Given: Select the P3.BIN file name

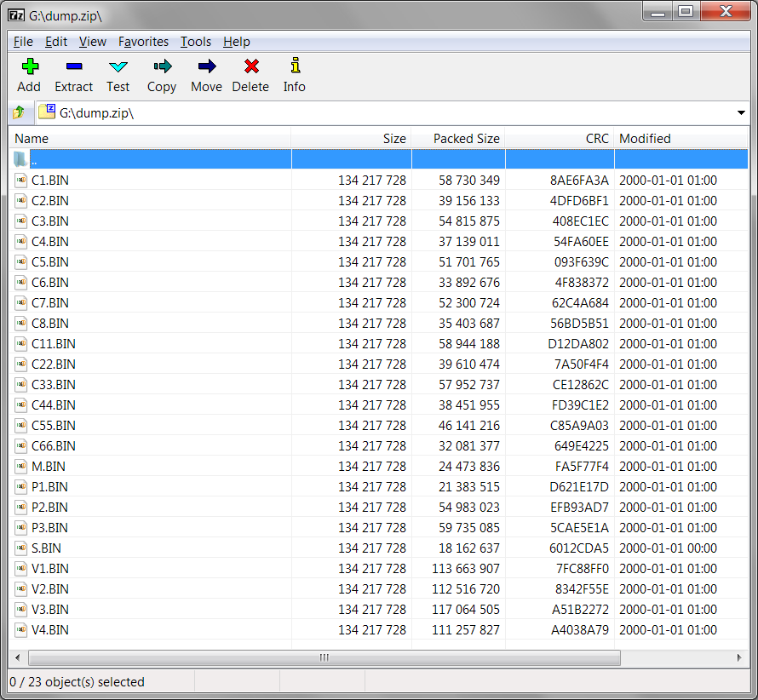Looking at the screenshot, I should pyautogui.click(x=49, y=528).
